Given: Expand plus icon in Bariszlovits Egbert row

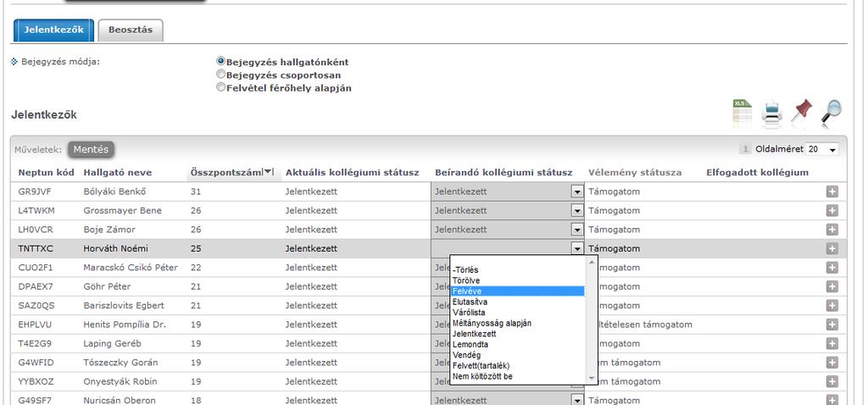Looking at the screenshot, I should (x=832, y=305).
